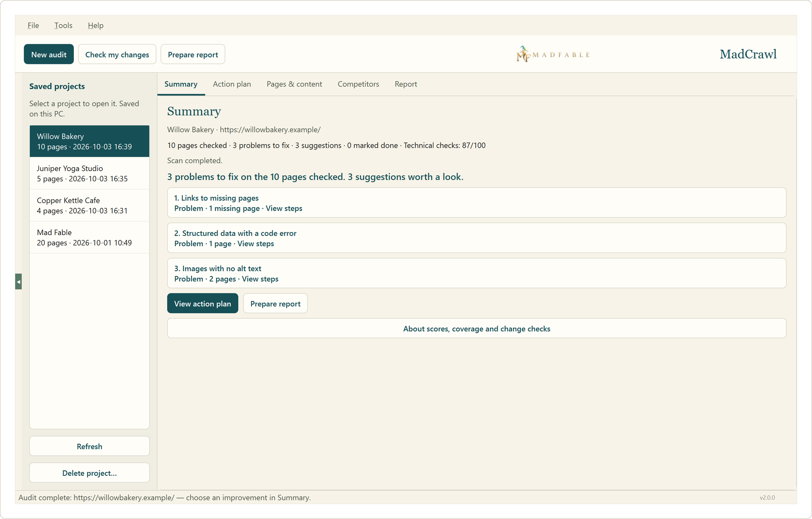Refresh the saved projects list

pyautogui.click(x=89, y=446)
